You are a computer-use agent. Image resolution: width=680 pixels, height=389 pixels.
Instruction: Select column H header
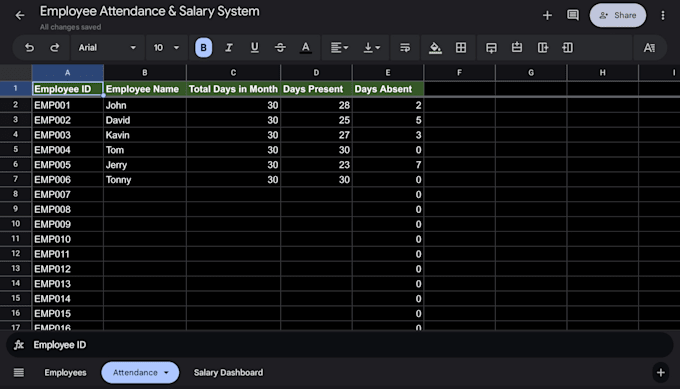pos(602,73)
